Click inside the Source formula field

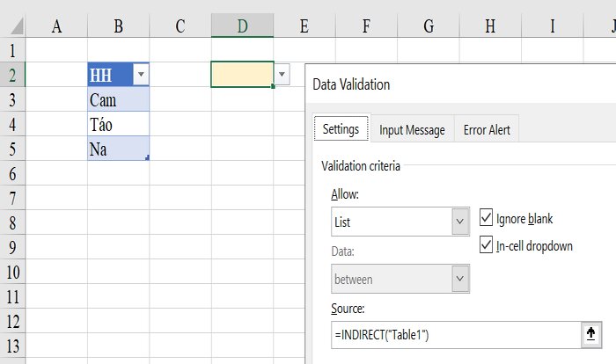456,335
